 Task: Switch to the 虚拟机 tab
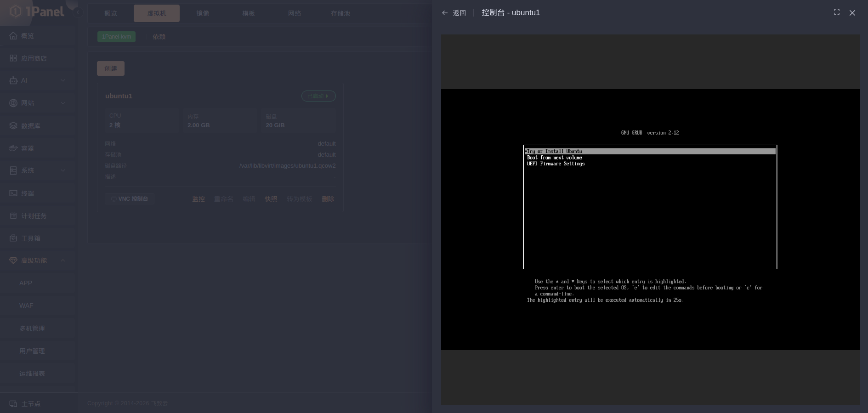[157, 13]
